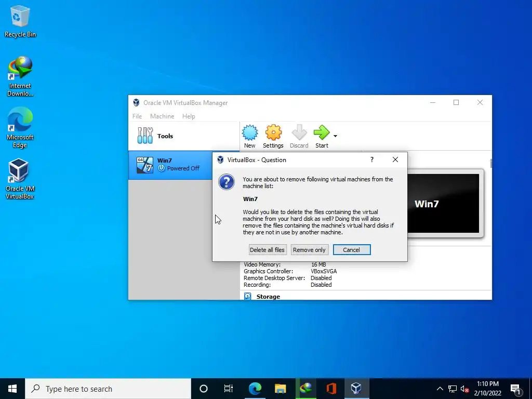The height and width of the screenshot is (399, 532).
Task: Click VirtualBox icon on the taskbar
Action: pos(356,389)
